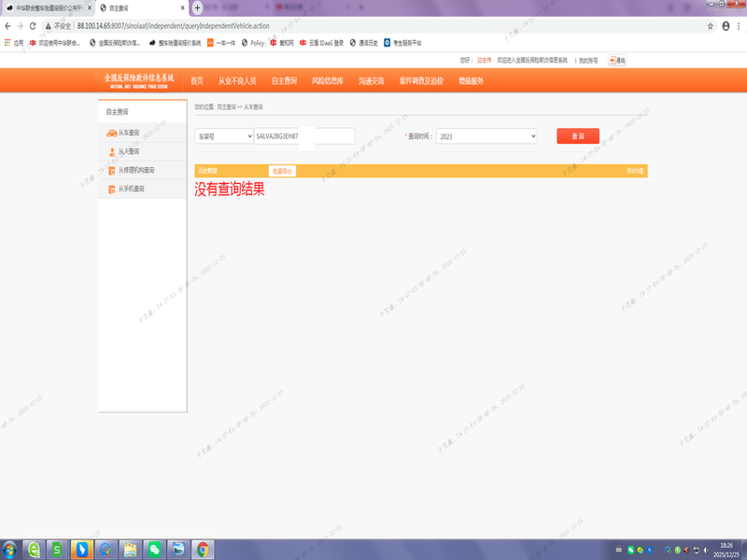Expand the 查询时间 year dropdown

point(486,136)
